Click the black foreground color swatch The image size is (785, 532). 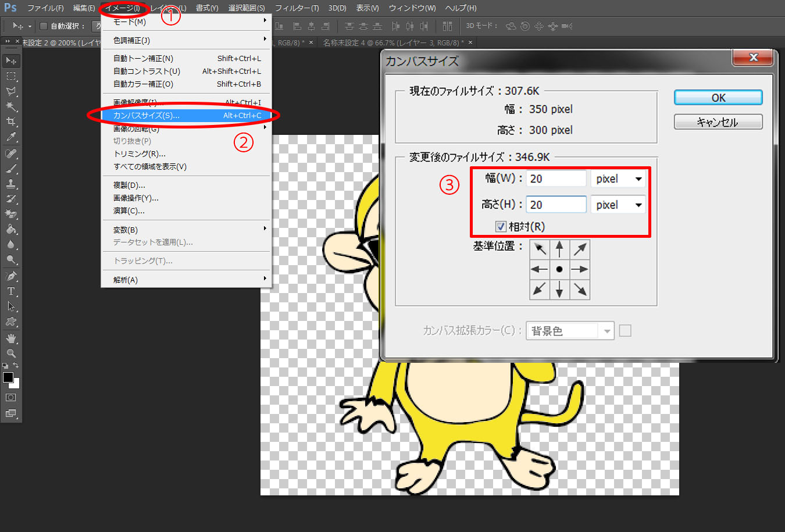coord(8,377)
